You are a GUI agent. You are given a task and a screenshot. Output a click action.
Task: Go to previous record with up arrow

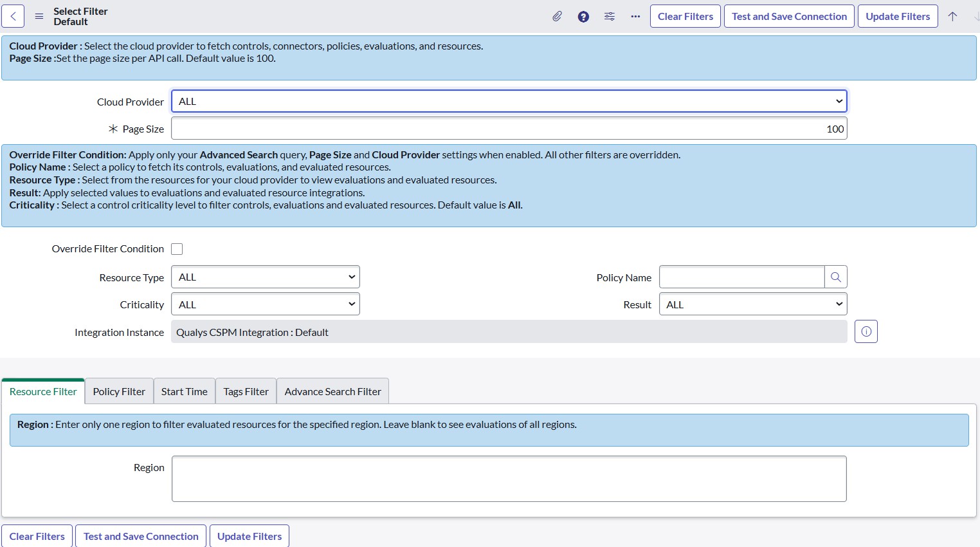[x=953, y=17]
